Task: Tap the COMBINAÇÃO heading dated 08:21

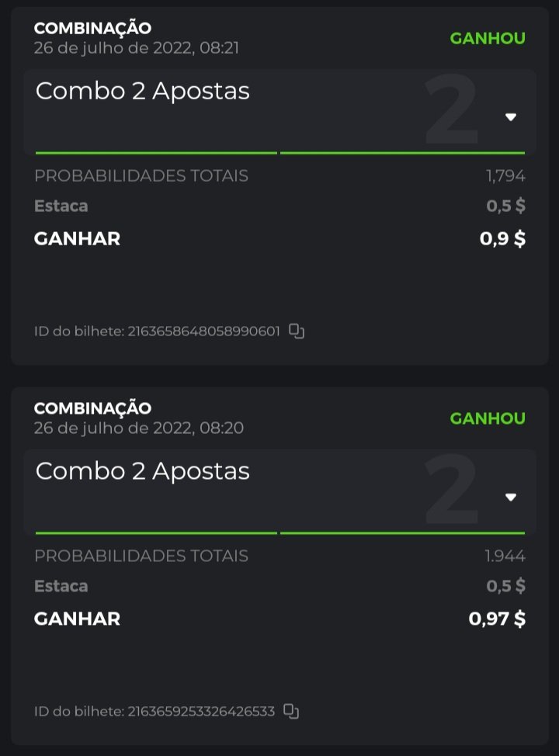Action: click(x=92, y=28)
